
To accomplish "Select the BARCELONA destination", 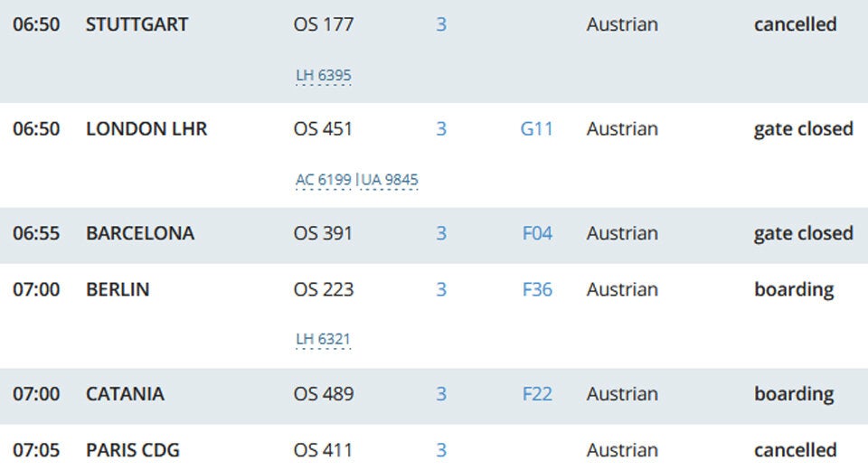I will pyautogui.click(x=140, y=233).
